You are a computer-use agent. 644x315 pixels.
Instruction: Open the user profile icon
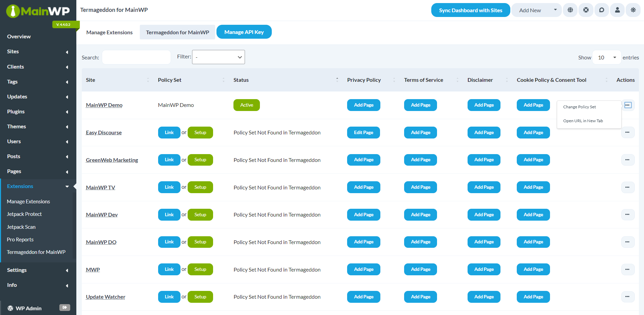tap(618, 10)
